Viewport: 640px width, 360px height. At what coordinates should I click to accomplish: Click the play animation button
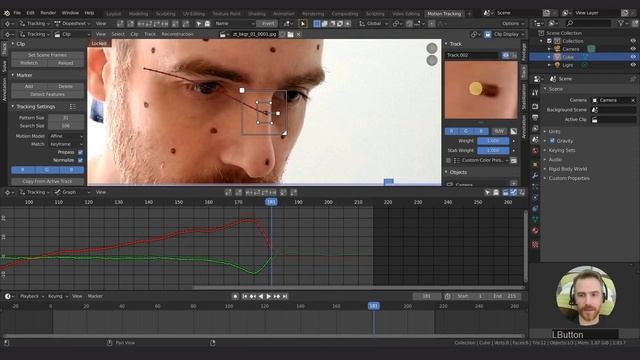click(269, 296)
